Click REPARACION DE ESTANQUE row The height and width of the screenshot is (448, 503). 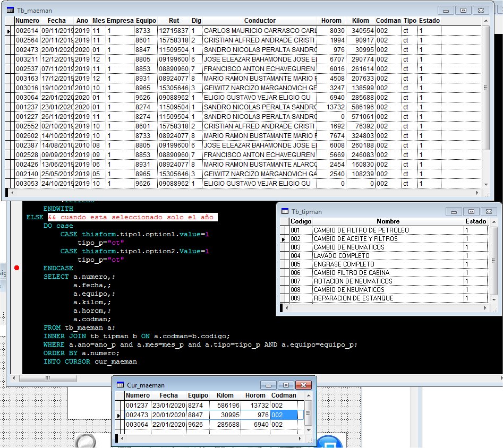(388, 298)
